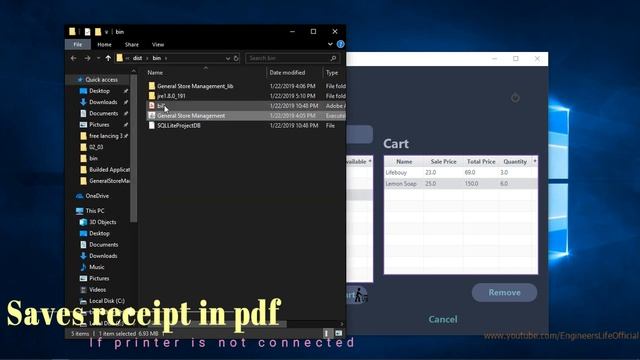Open the Share ribbon tab
Screen dimensions: 640x360
[x=131, y=44]
